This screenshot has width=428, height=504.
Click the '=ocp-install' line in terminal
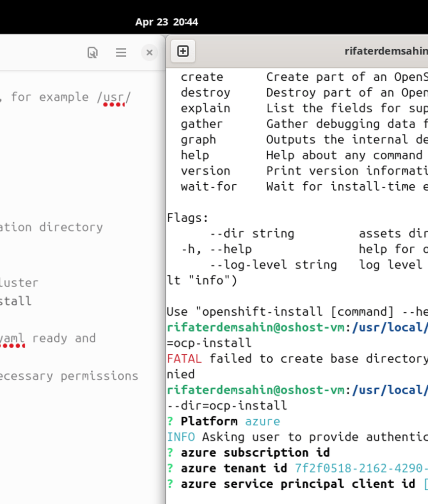209,343
